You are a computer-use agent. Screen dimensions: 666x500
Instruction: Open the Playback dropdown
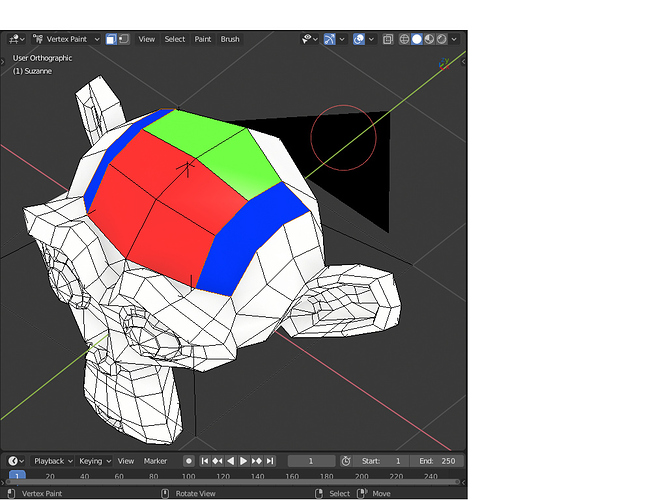(x=53, y=461)
